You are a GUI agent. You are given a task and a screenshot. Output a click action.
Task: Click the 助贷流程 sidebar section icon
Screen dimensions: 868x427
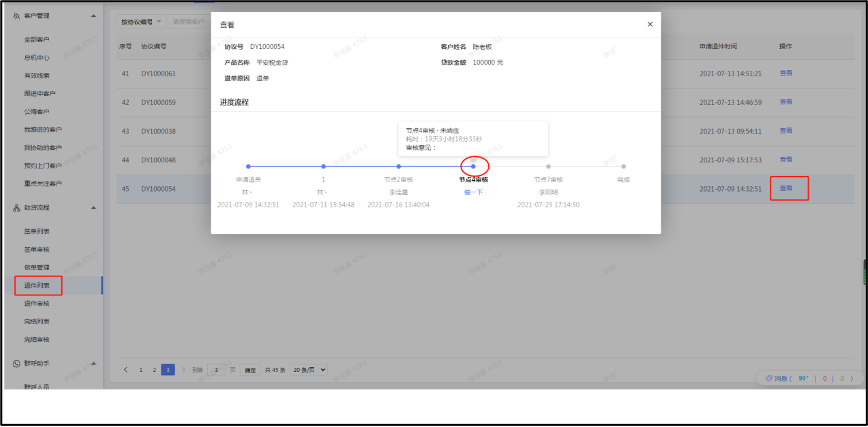point(17,208)
